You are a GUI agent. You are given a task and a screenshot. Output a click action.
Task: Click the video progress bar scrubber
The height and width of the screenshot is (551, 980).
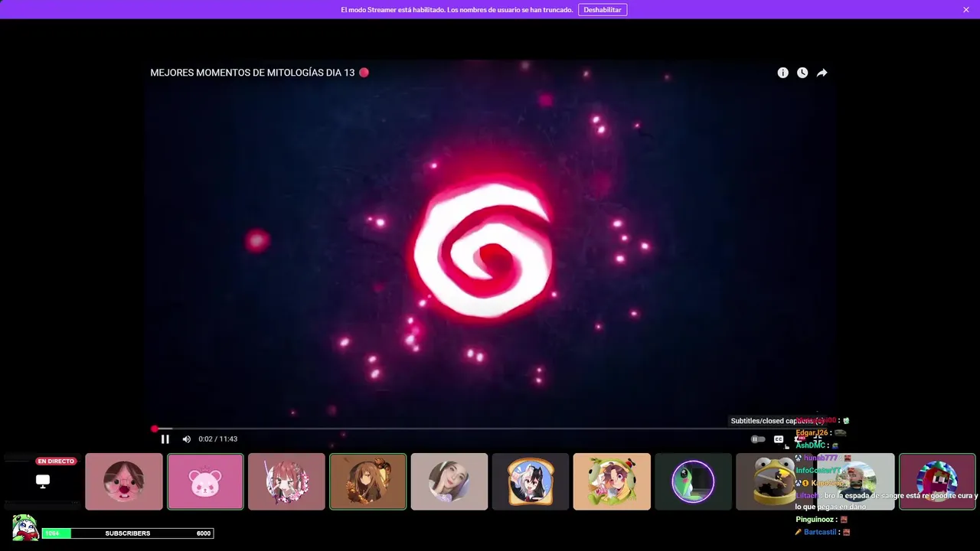click(155, 429)
